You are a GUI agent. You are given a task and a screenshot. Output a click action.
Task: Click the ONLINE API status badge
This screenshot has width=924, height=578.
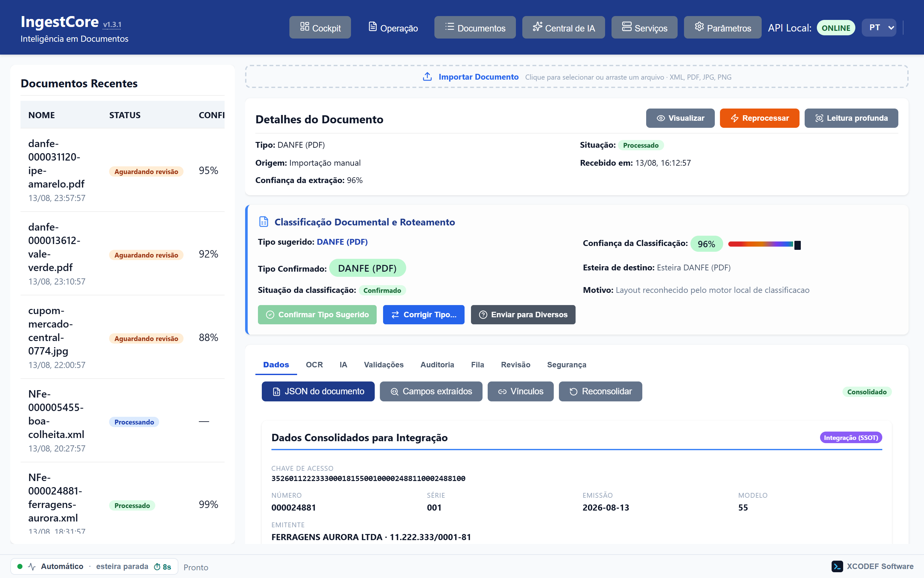pyautogui.click(x=836, y=28)
